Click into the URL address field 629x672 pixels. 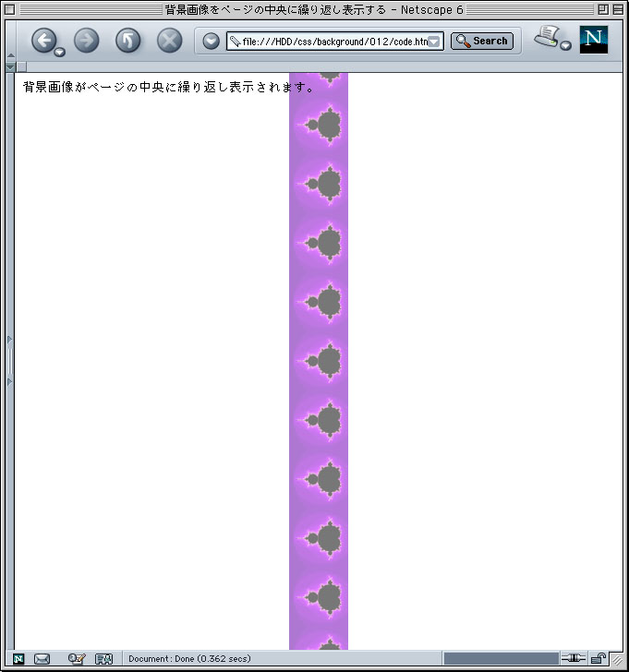point(334,42)
